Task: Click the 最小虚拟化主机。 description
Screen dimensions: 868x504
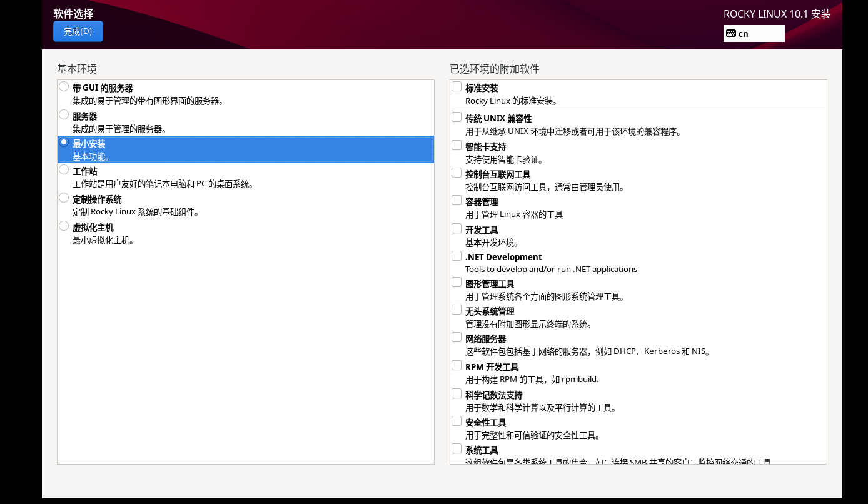Action: tap(103, 240)
